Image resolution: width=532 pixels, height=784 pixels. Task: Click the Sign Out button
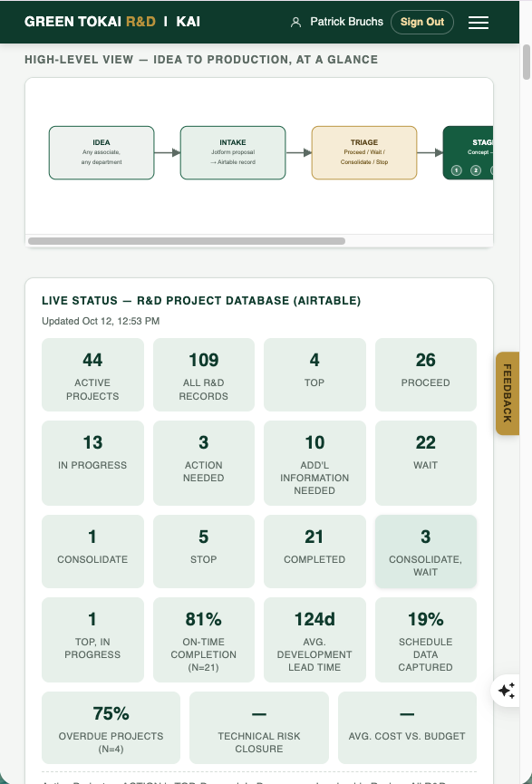tap(422, 22)
